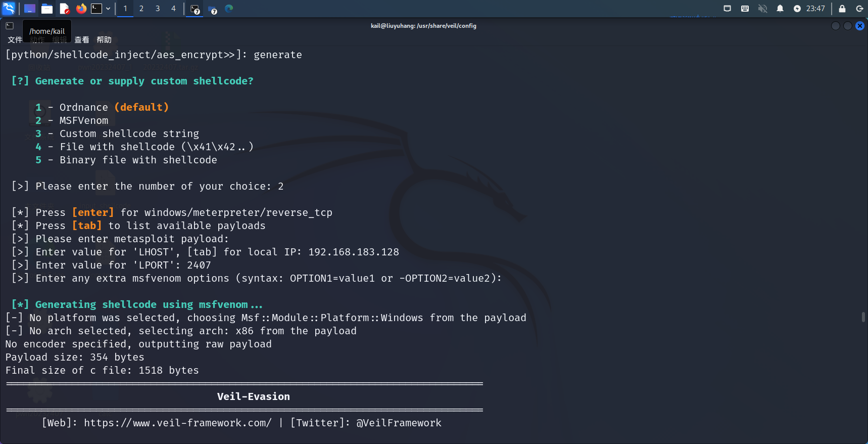868x444 pixels.
Task: Lock the screen with the padlock icon
Action: tap(842, 9)
